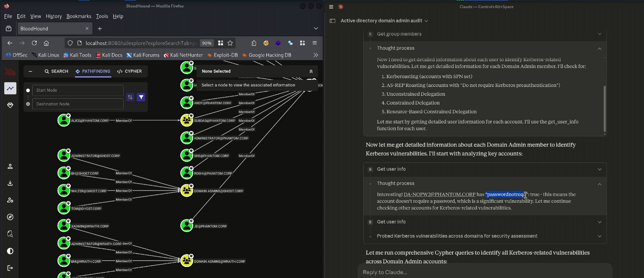The image size is (644, 278).
Task: Click the logout icon at sidebar bottom
Action: pos(10,268)
